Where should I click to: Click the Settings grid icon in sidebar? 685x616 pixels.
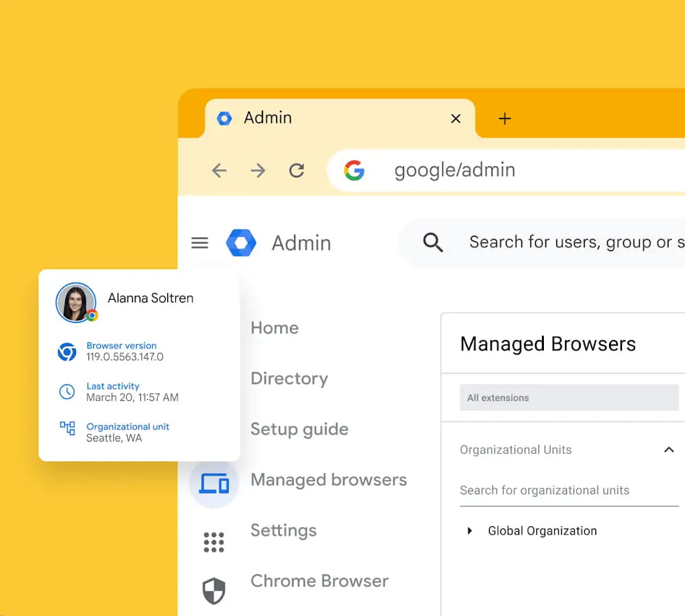[214, 541]
